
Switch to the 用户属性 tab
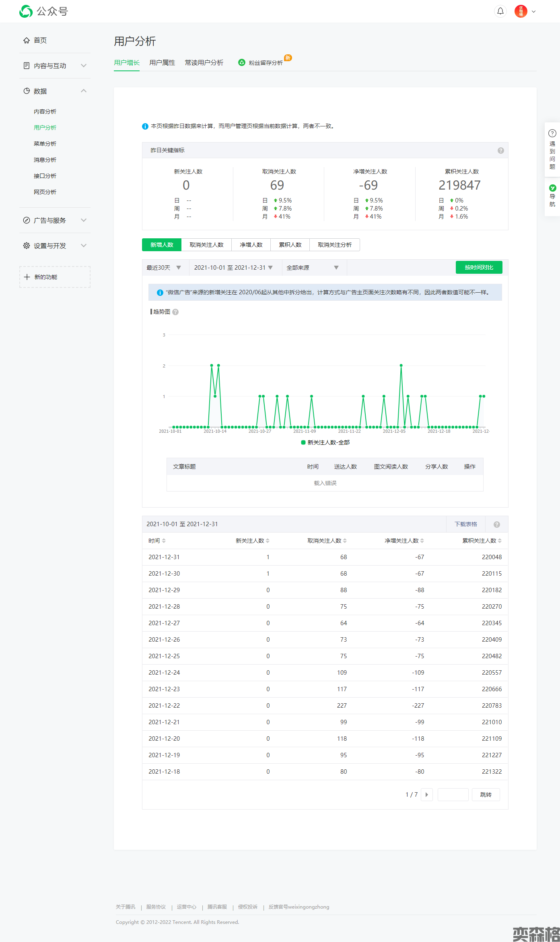point(162,63)
